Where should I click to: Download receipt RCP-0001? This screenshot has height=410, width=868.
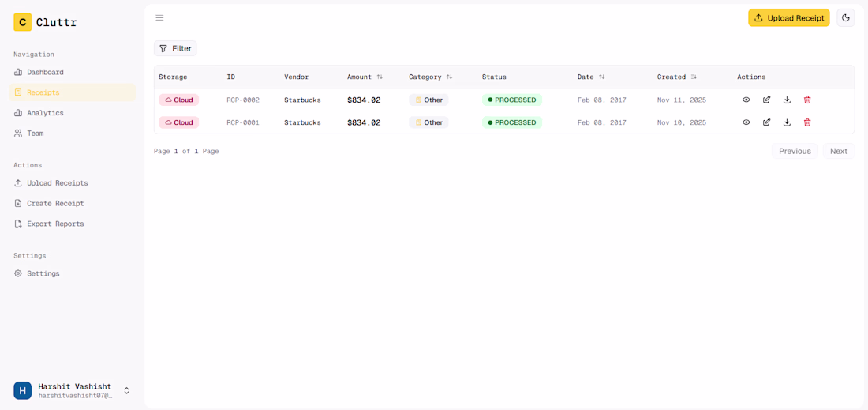787,122
